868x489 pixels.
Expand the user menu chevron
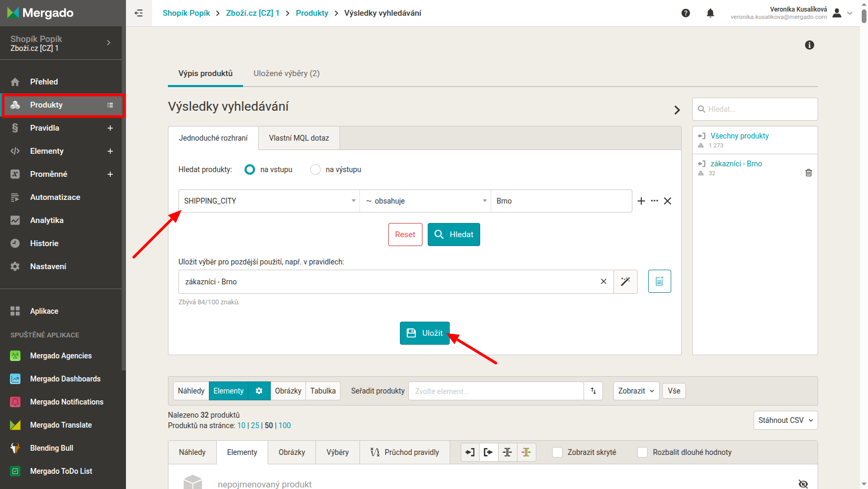(x=850, y=13)
